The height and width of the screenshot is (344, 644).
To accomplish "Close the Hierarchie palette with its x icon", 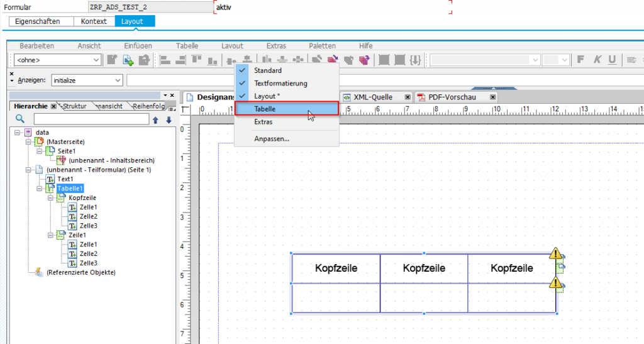I will pos(53,106).
